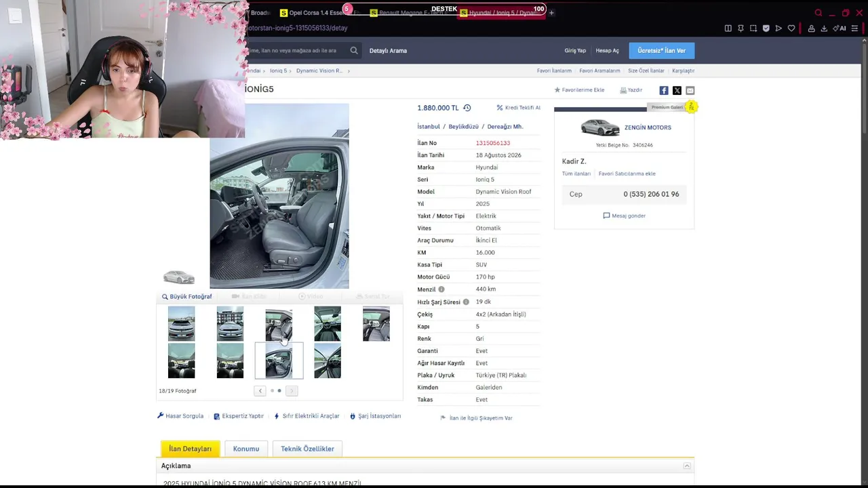Share the listing on X
This screenshot has height=488, width=868.
[677, 90]
